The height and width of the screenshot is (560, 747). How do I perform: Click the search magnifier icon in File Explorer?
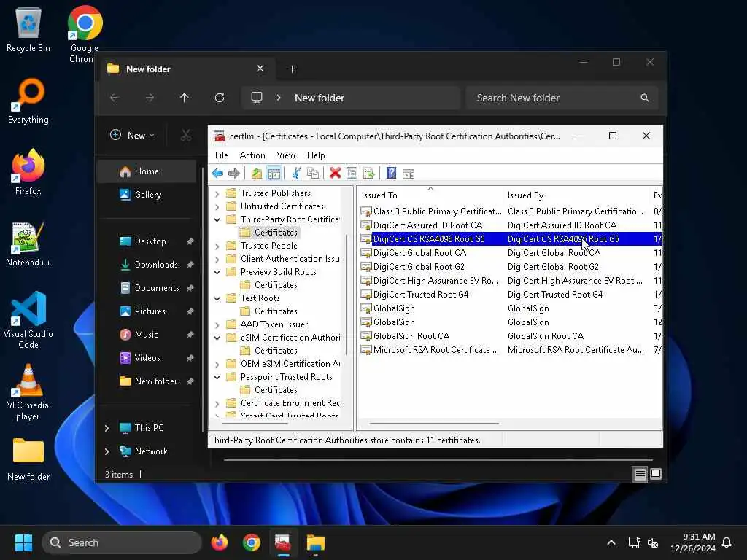[x=645, y=98]
